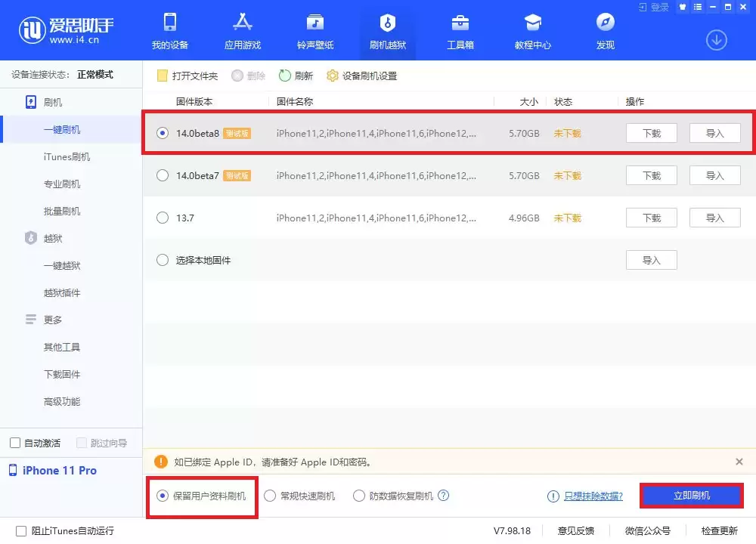The height and width of the screenshot is (544, 756).
Task: Open 越狱插件 in sidebar
Action: click(62, 292)
